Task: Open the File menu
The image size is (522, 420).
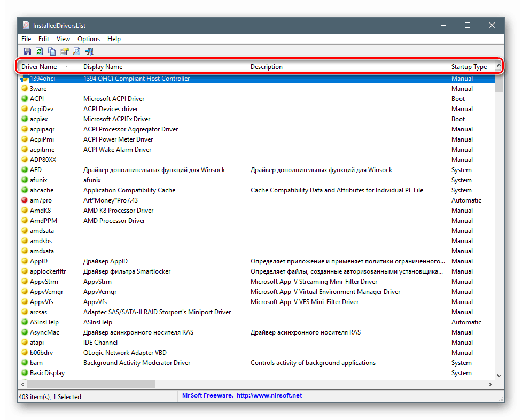Action: [x=26, y=39]
